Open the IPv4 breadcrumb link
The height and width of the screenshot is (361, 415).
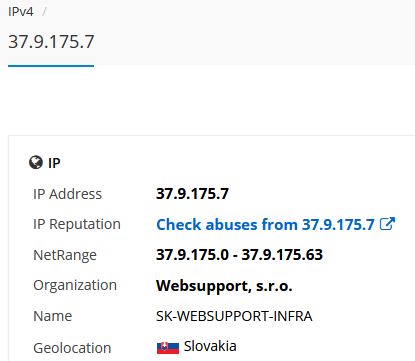[21, 12]
